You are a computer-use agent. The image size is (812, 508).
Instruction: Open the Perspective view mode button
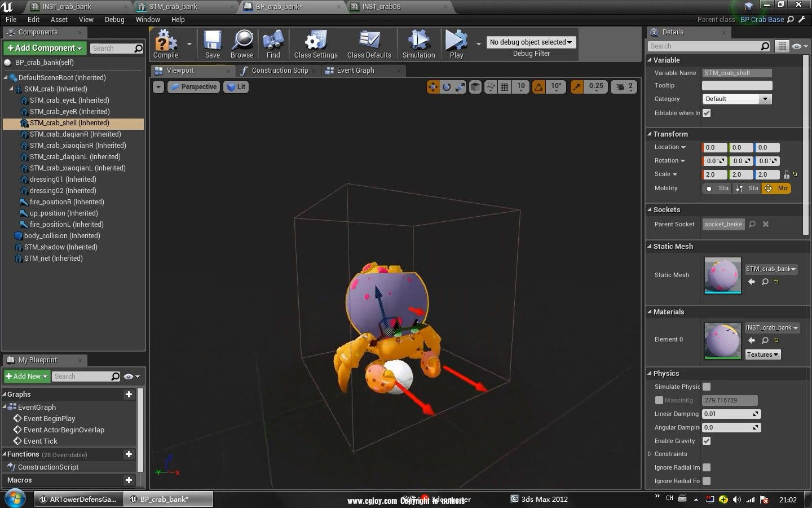click(x=193, y=87)
